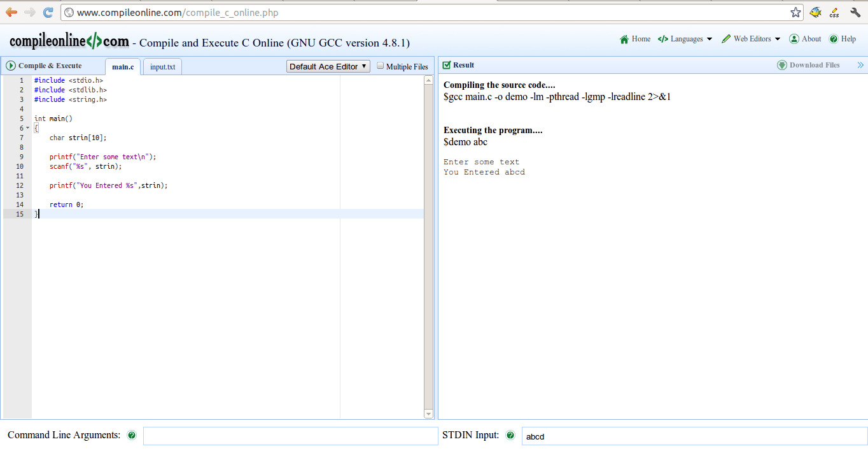Screen dimensions: 868x458
Task: Click the Compile & Execute play icon
Action: click(x=11, y=65)
